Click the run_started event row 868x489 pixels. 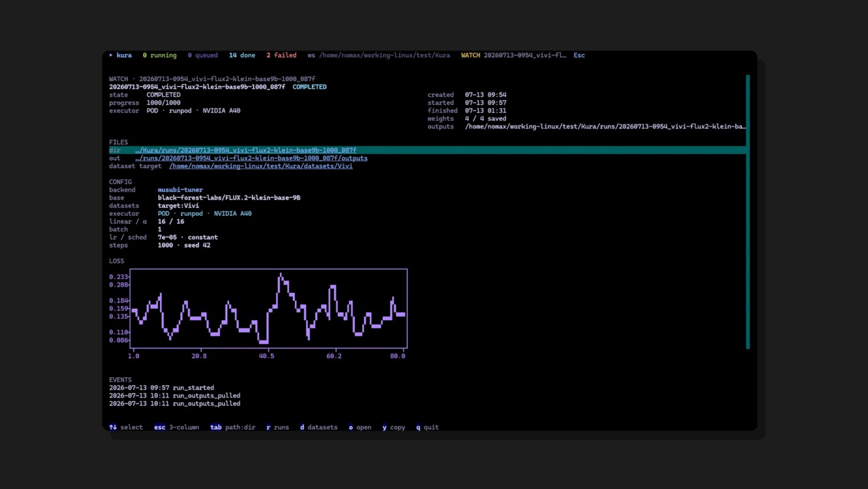pos(162,388)
